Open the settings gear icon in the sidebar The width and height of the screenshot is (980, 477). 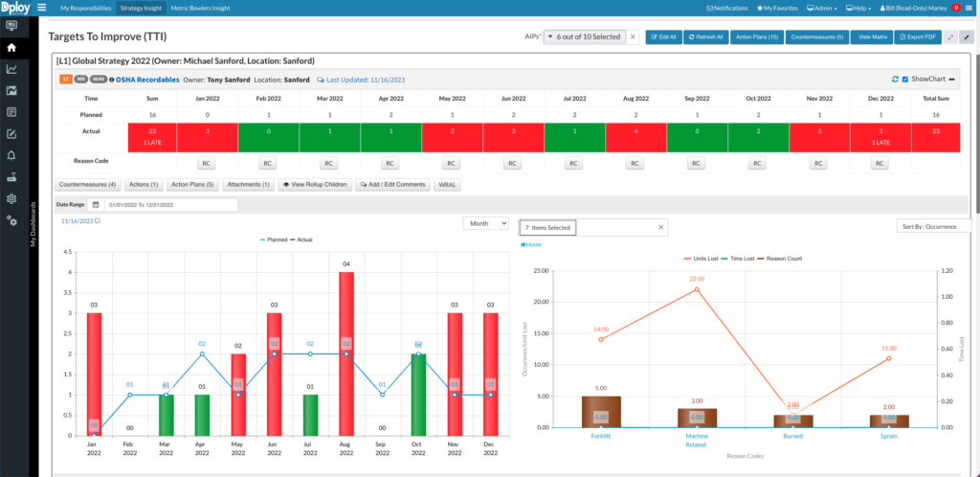[11, 199]
